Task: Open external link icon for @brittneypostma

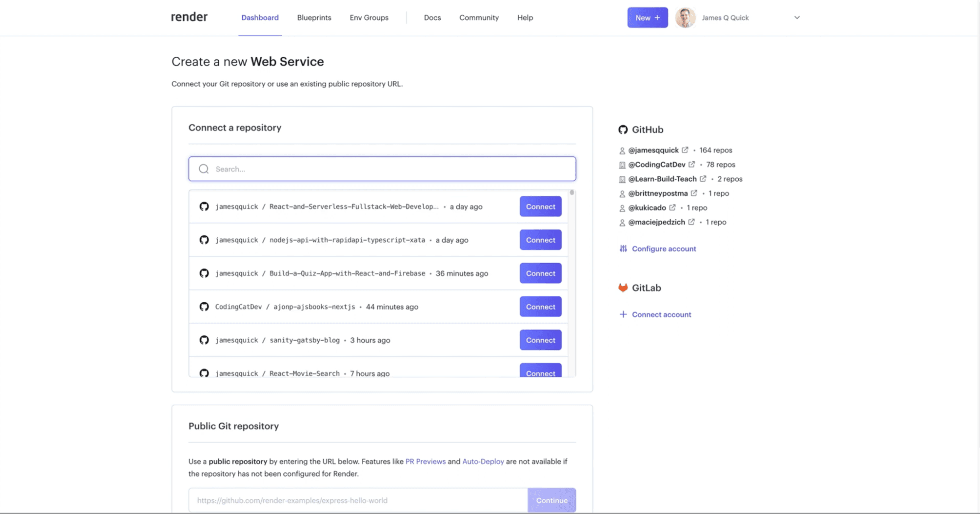Action: point(694,193)
